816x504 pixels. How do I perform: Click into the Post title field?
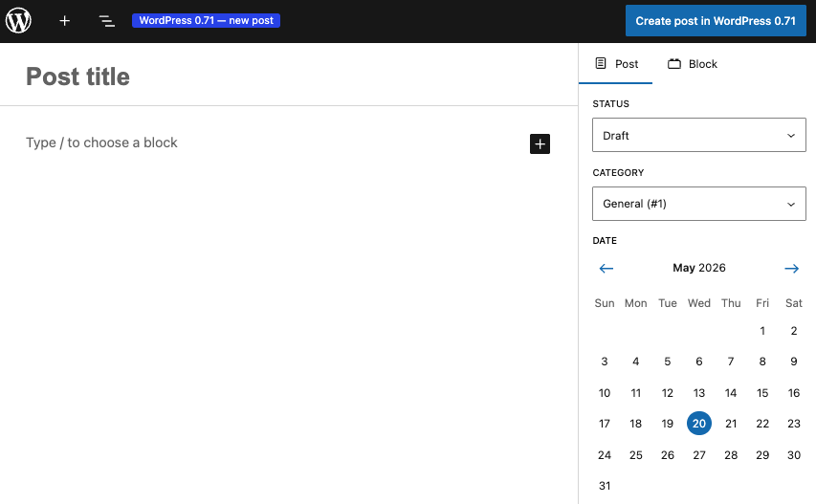(289, 77)
